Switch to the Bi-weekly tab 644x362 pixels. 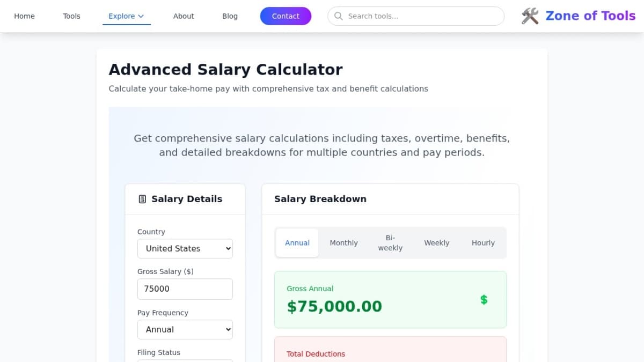click(390, 242)
